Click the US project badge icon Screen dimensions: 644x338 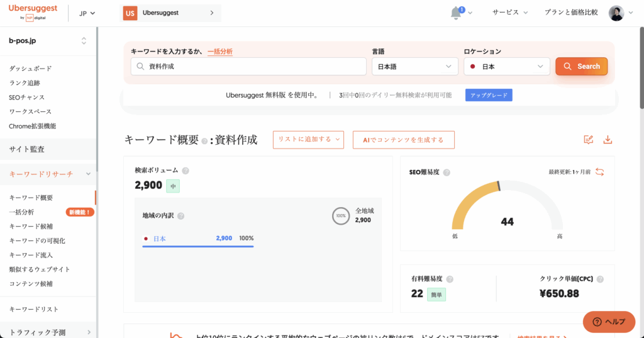pos(130,13)
